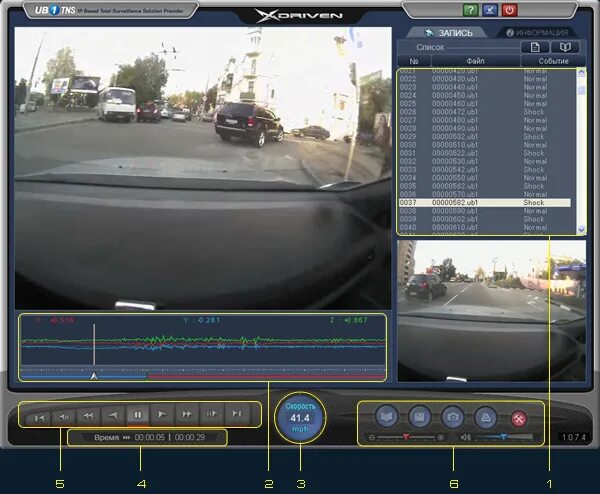Select list row 0028
Image resolution: width=600 pixels, height=494 pixels.
pos(485,129)
